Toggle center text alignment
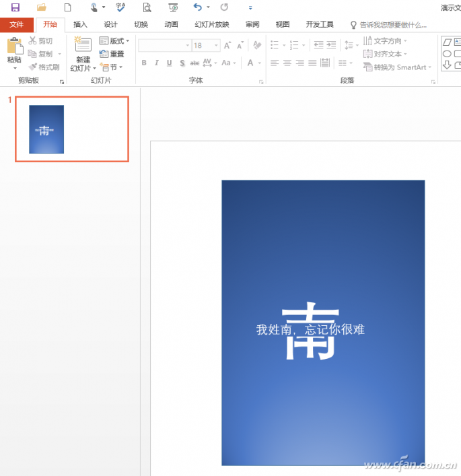Viewport: 461px width, 476px height. pos(287,63)
